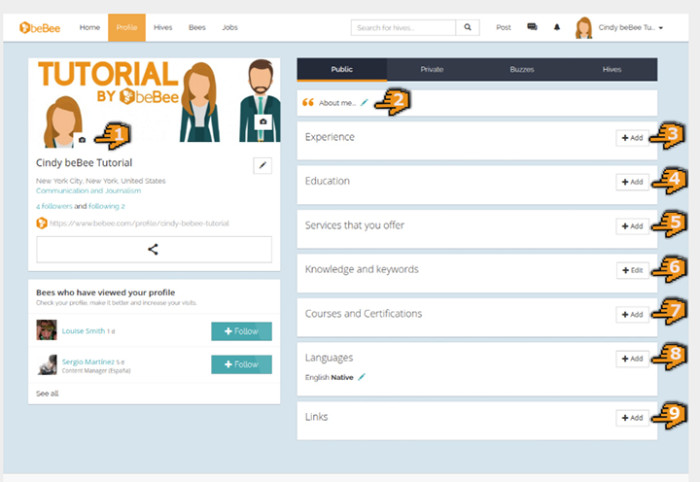Switch to the Hives profile tab

pyautogui.click(x=612, y=69)
